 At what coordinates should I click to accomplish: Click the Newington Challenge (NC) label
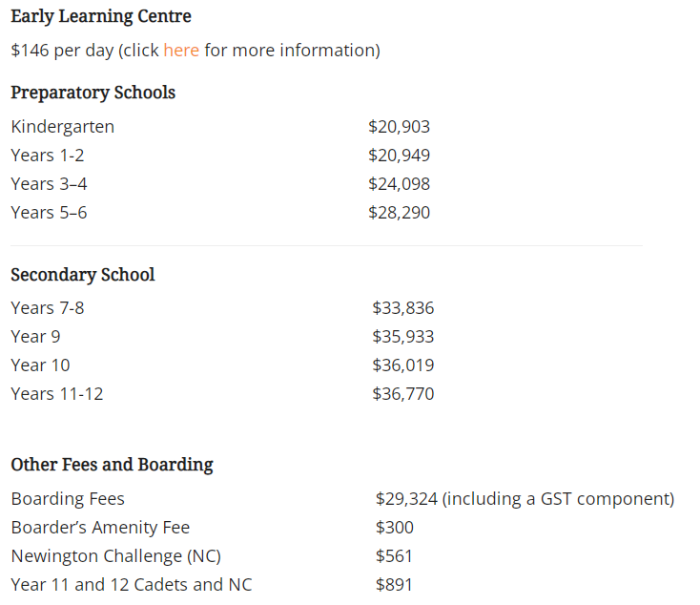116,555
